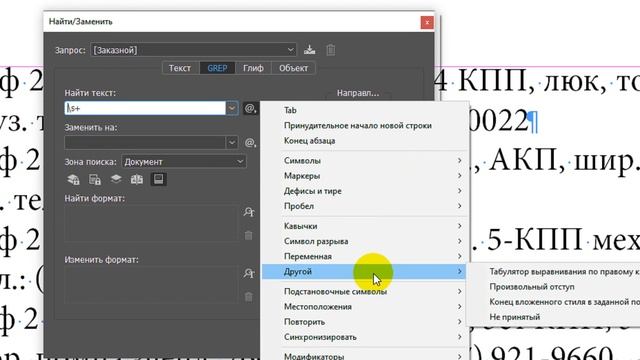Viewport: 640px width, 360px height.
Task: Expand the Местоположения submenu
Action: click(x=365, y=307)
